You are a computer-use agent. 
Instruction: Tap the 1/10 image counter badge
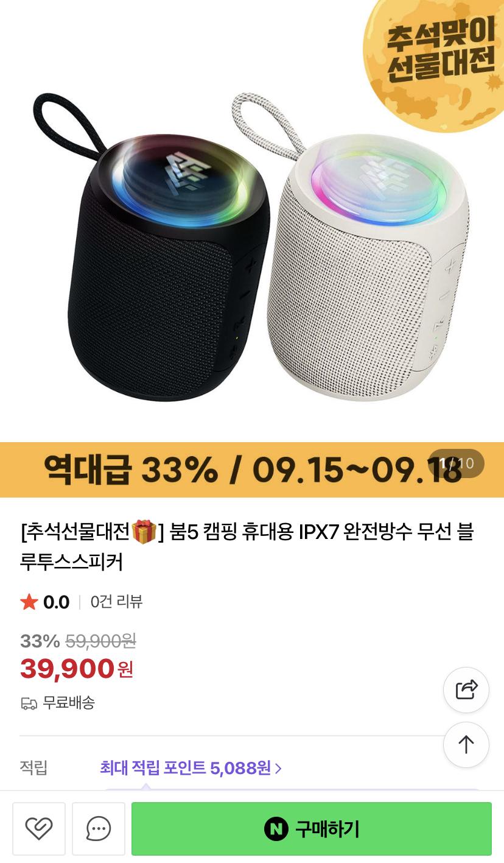457,463
